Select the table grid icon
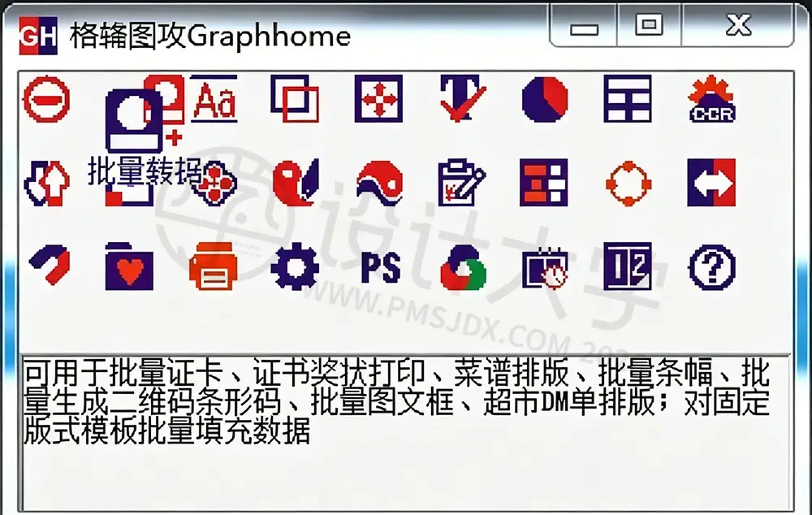The height and width of the screenshot is (515, 812). click(x=628, y=98)
